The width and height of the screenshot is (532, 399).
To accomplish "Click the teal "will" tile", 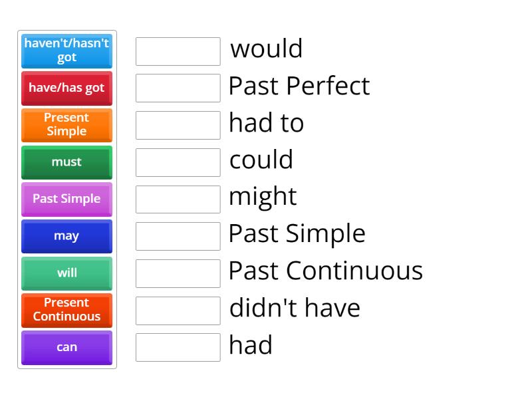I will point(66,273).
